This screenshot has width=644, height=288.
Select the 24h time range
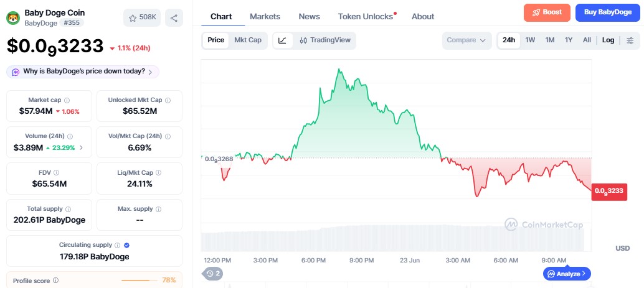(x=509, y=40)
